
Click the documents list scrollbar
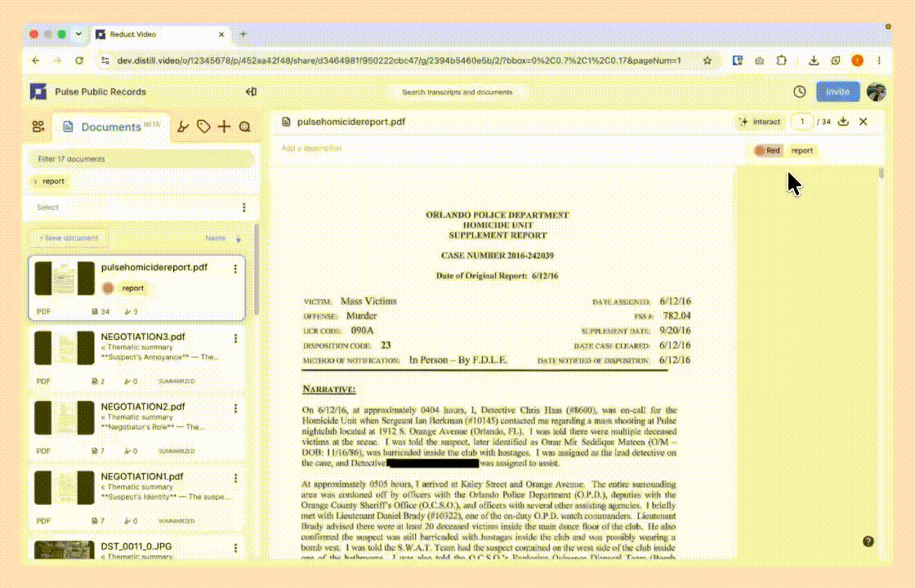point(257,269)
